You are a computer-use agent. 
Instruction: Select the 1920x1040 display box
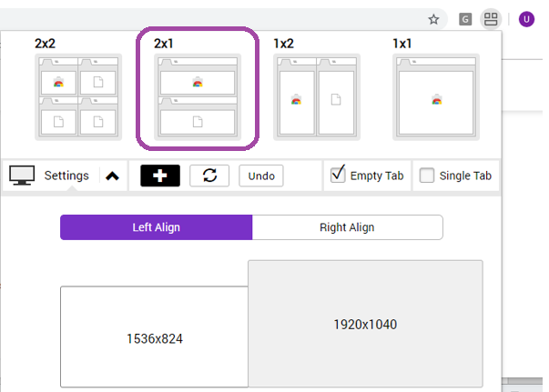pyautogui.click(x=365, y=324)
